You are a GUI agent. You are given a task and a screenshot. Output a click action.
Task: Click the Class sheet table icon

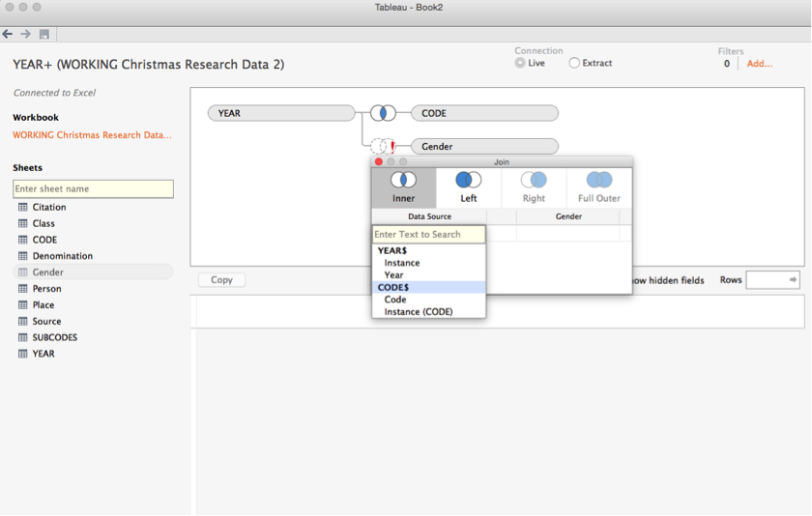23,223
